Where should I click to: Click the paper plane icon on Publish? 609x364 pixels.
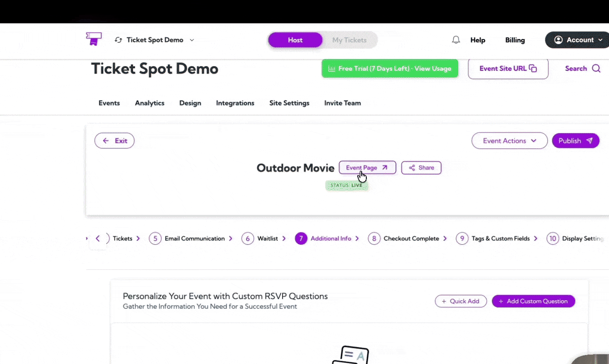click(x=589, y=141)
